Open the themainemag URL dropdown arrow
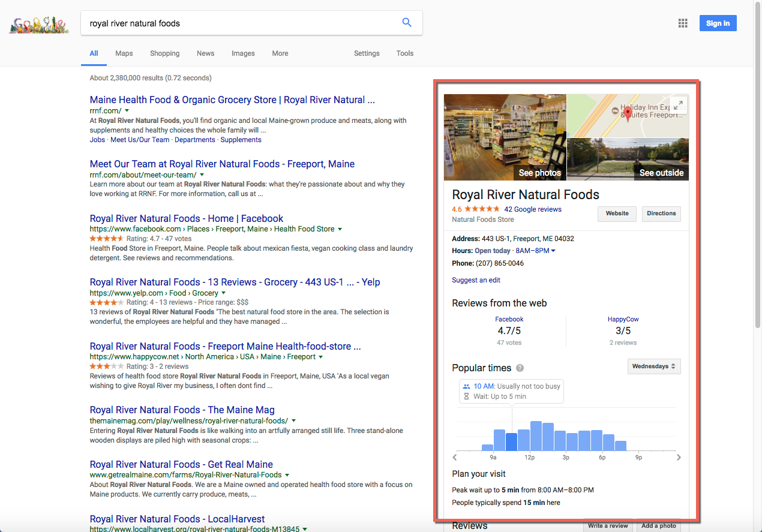762x532 pixels. click(293, 421)
